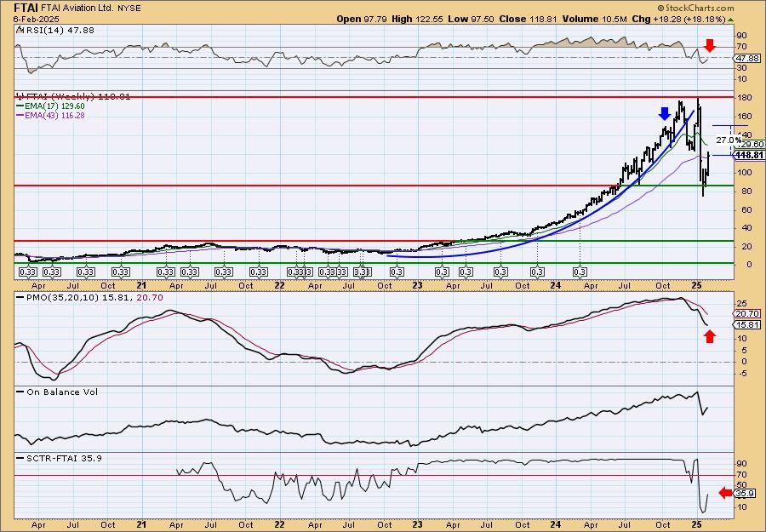
Task: Click the On Balance Vol panel title
Action: tap(61, 392)
